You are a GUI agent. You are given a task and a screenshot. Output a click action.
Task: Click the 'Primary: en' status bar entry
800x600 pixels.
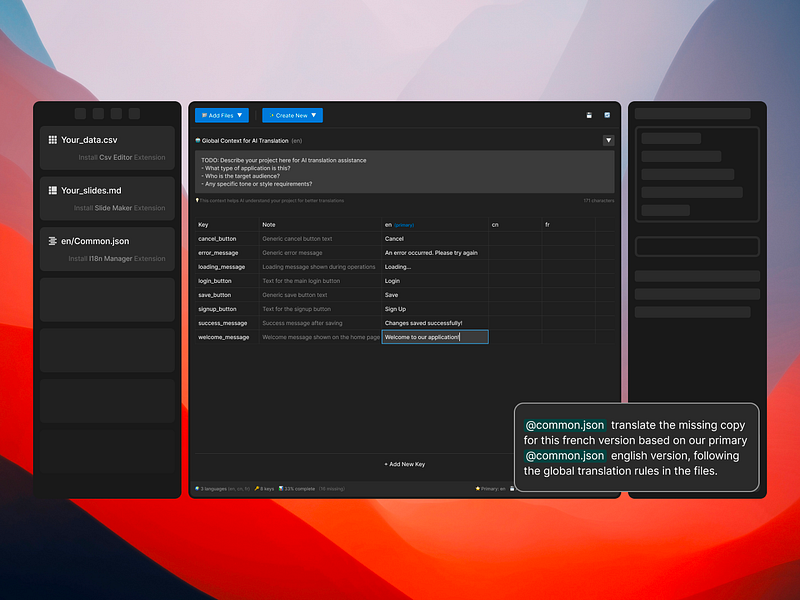coord(490,489)
